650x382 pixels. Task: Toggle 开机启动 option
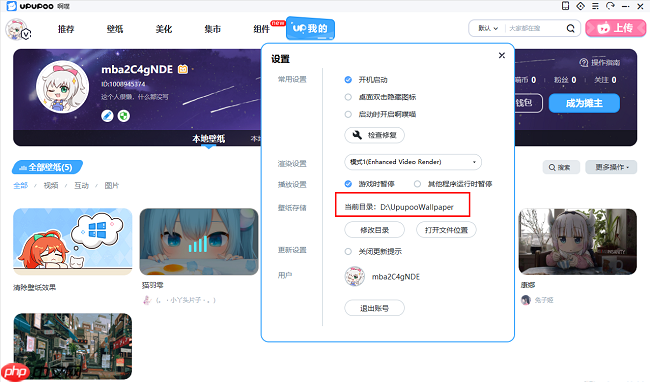click(348, 80)
